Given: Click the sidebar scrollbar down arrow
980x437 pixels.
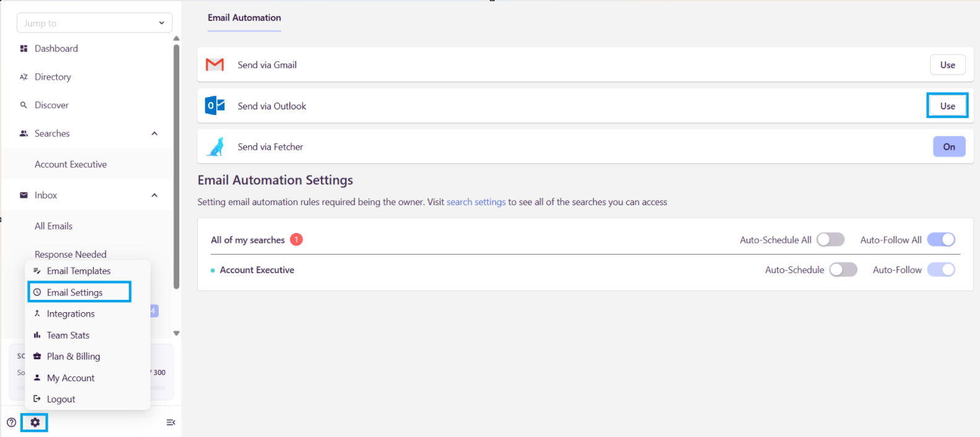Looking at the screenshot, I should tap(176, 333).
